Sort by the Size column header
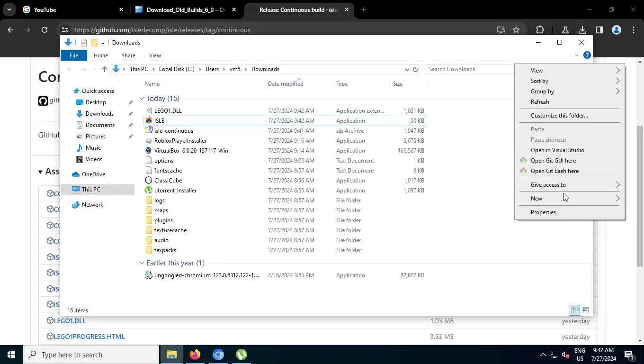Image resolution: width=644 pixels, height=364 pixels. [x=409, y=84]
